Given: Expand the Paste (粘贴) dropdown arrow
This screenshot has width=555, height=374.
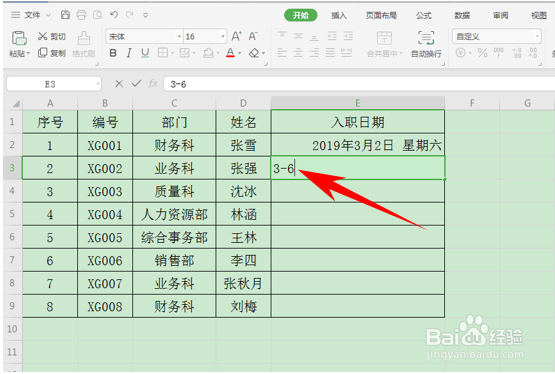Looking at the screenshot, I should point(29,53).
